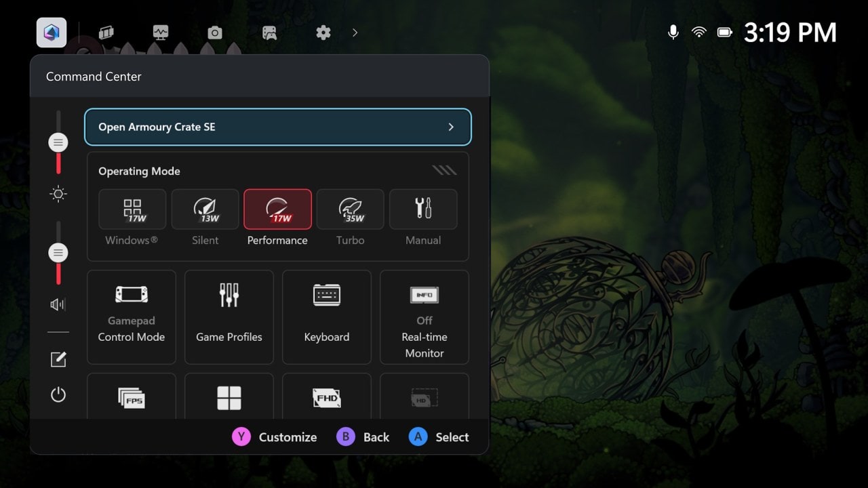Choose Manual operating mode
868x488 pixels.
[423, 209]
